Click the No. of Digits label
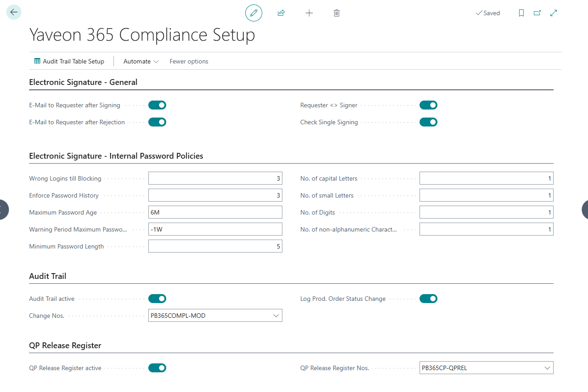588x392 pixels. pyautogui.click(x=318, y=212)
